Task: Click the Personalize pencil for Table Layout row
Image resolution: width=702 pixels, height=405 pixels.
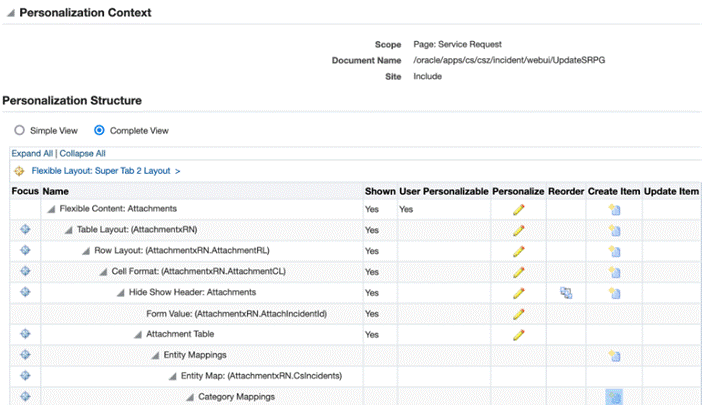Action: click(x=518, y=230)
